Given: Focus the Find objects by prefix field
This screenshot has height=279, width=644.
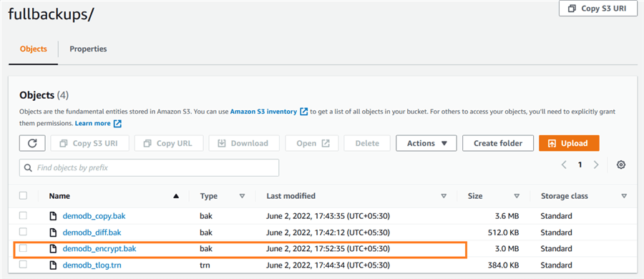Looking at the screenshot, I should click(149, 167).
